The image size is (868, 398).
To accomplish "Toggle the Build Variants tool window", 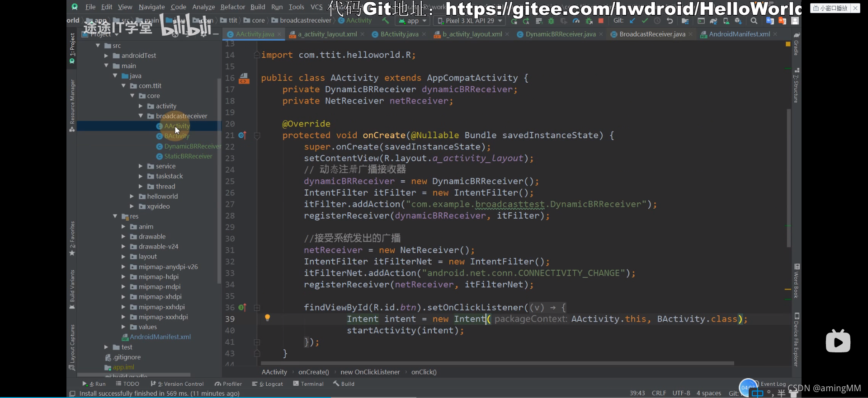I will pyautogui.click(x=72, y=290).
